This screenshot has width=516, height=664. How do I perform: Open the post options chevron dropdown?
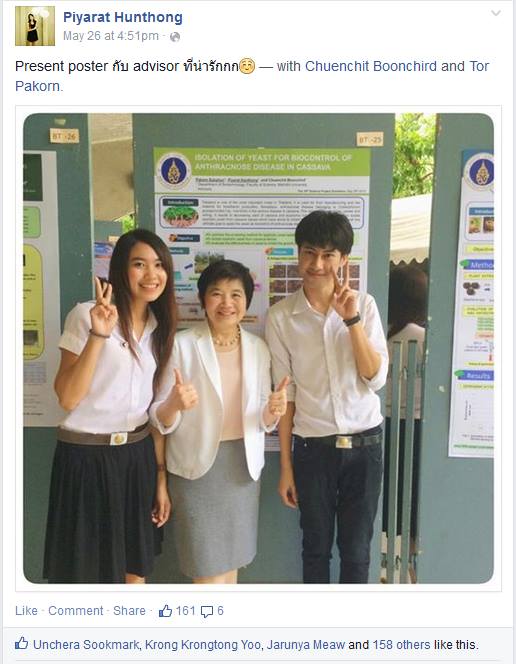click(x=496, y=13)
